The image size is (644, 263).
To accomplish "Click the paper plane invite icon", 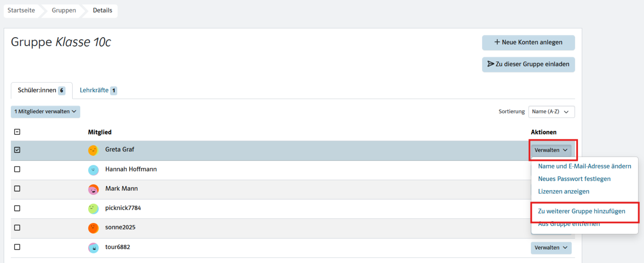I will [x=491, y=64].
